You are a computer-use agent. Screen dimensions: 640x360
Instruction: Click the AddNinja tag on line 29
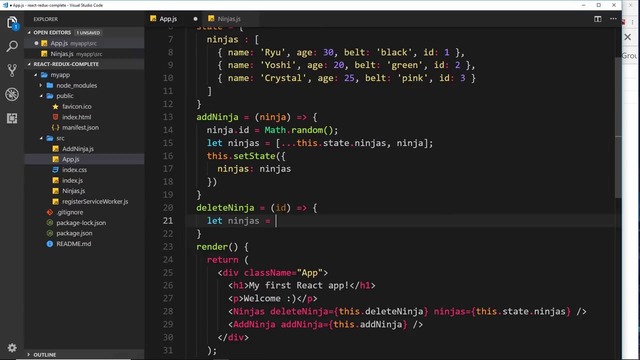coord(254,324)
